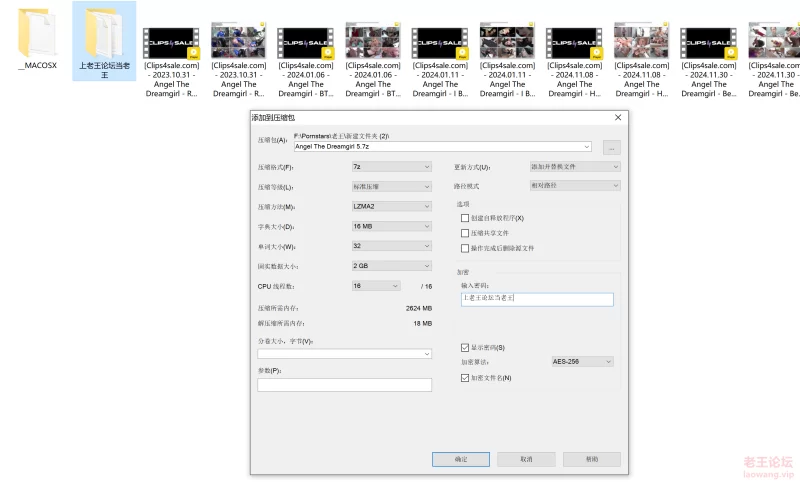This screenshot has height=482, width=800.
Task: Select the 2024.11.08 file with collage thumbnail
Action: [x=642, y=61]
